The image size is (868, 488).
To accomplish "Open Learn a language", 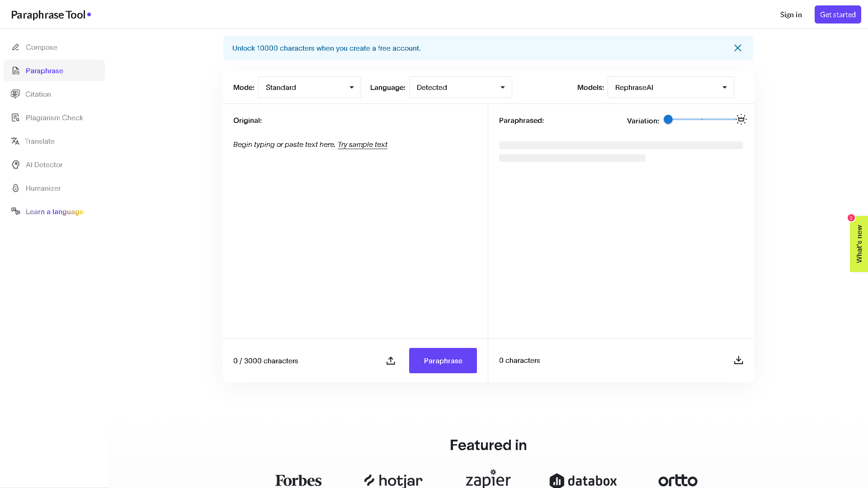I will (x=54, y=211).
